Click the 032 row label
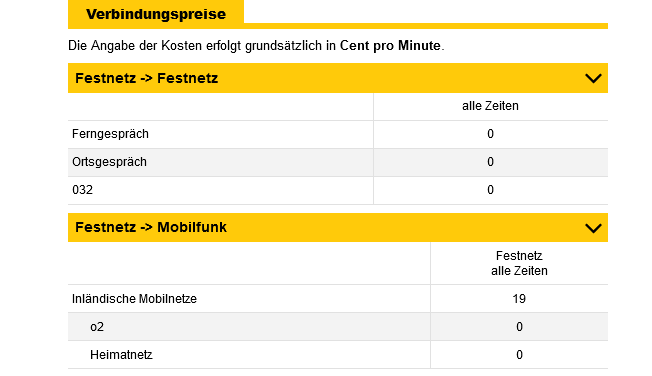This screenshot has width=652, height=376. pos(82,190)
